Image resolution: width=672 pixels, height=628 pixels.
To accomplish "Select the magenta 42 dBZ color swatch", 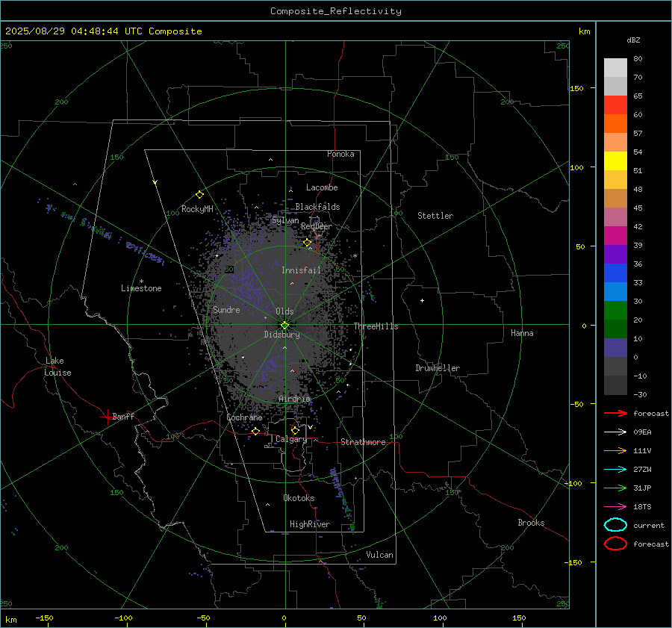I will click(x=615, y=235).
